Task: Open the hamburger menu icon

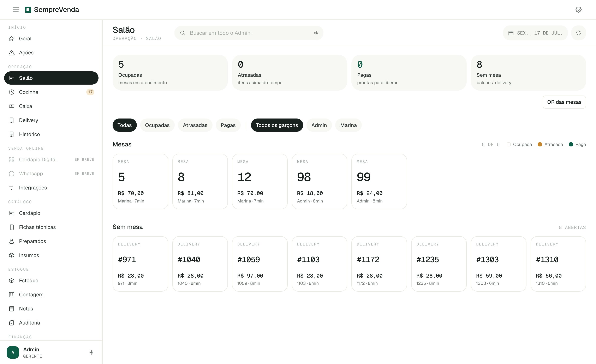Action: 16,10
